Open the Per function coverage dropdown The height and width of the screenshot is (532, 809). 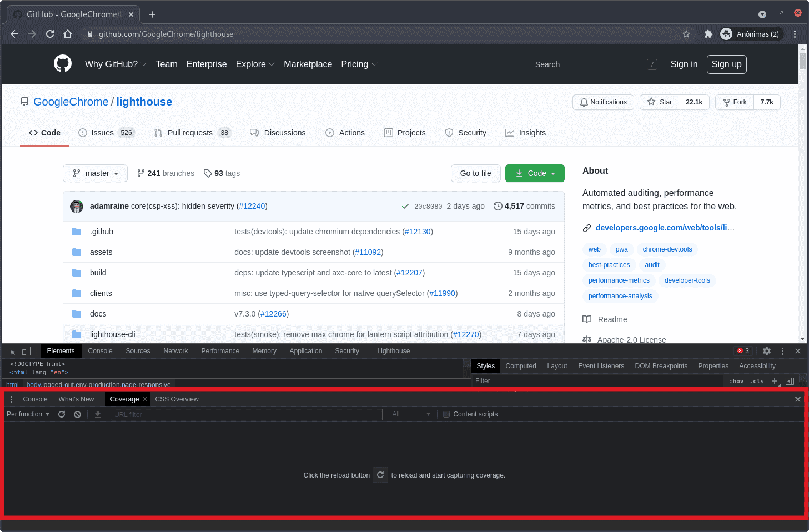click(x=28, y=414)
